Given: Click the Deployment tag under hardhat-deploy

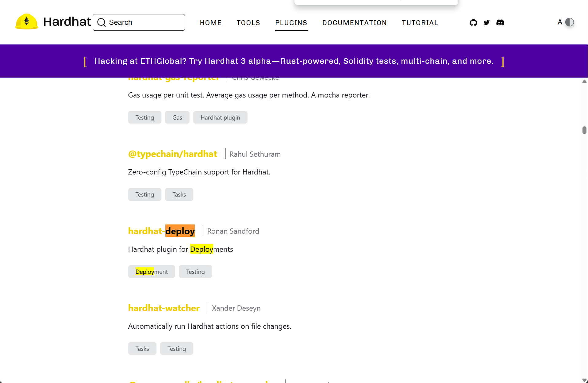Looking at the screenshot, I should [x=152, y=272].
